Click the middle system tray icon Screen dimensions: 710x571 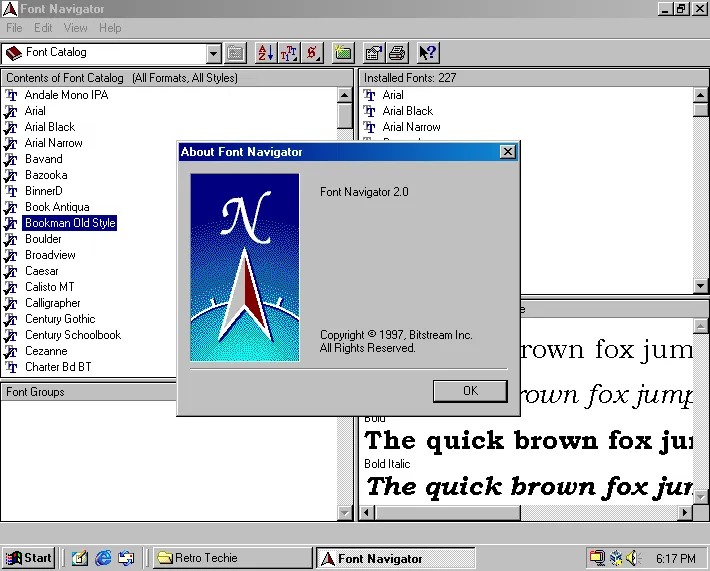click(x=616, y=558)
